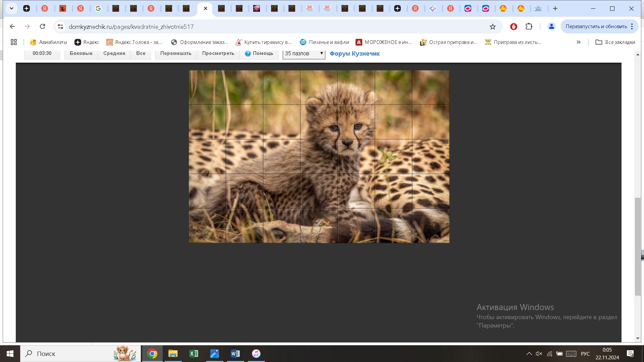Screen dimensions: 644x362
Task: Open МОРОЖЕНОЕ в ин... bookmark
Action: coord(384,42)
